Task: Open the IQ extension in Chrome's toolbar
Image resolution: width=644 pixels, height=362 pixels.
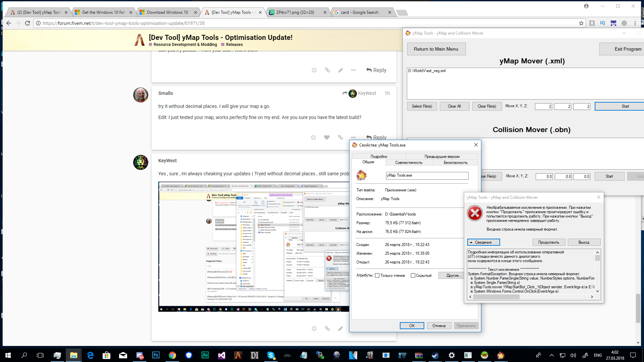Action: pos(603,23)
